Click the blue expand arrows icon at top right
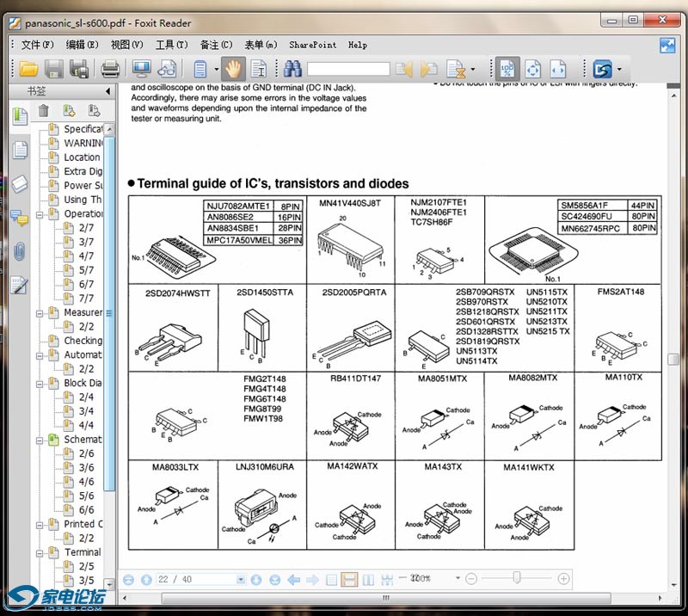This screenshot has height=616, width=688. coord(667,46)
